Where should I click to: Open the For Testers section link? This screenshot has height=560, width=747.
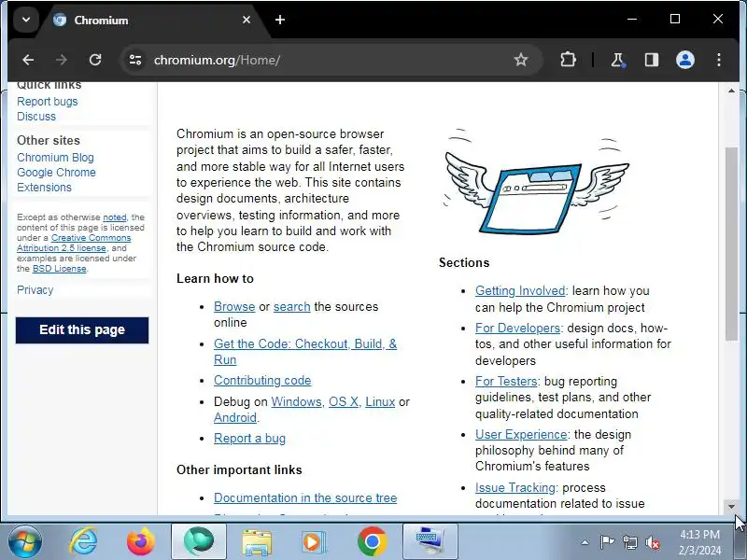[x=506, y=382]
